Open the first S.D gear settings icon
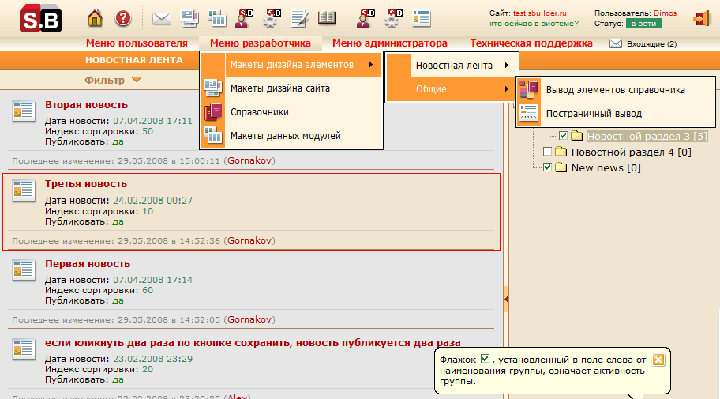Viewport: 720px width, 399px height. (272, 18)
